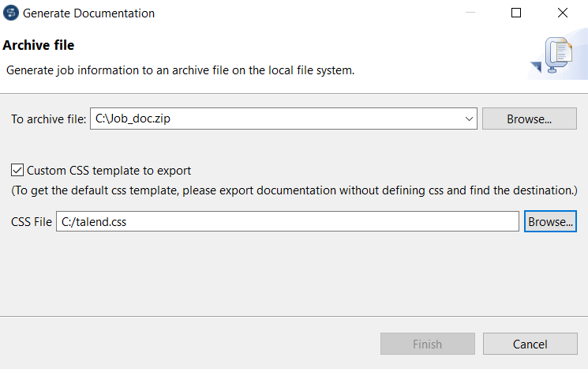This screenshot has height=369, width=588.
Task: Click the archive documentation wizard banner icon
Action: 557,57
